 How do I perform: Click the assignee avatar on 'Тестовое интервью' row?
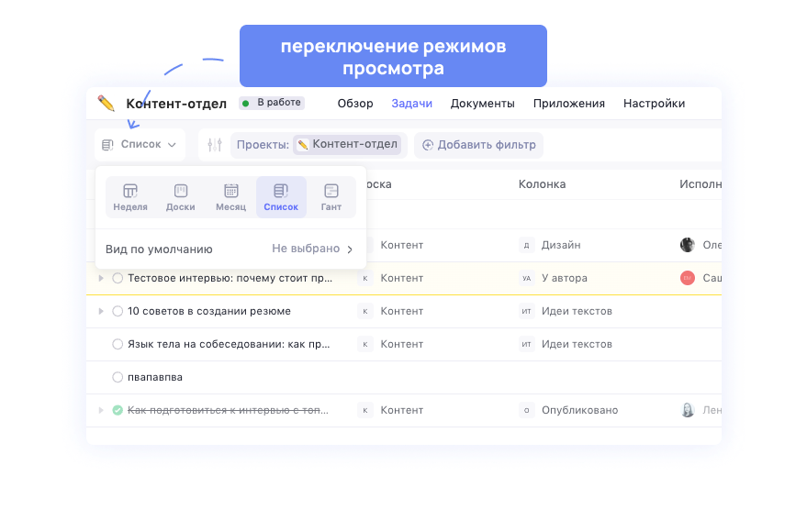tap(687, 278)
